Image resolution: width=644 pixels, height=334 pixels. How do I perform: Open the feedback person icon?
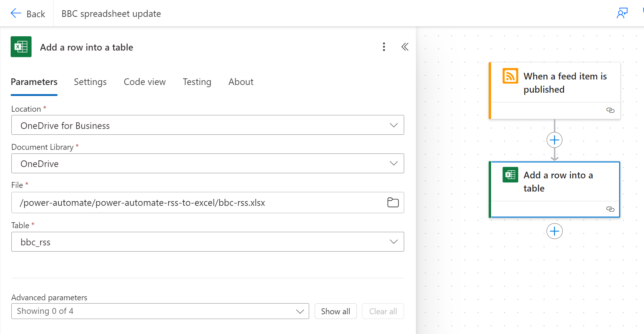click(622, 13)
